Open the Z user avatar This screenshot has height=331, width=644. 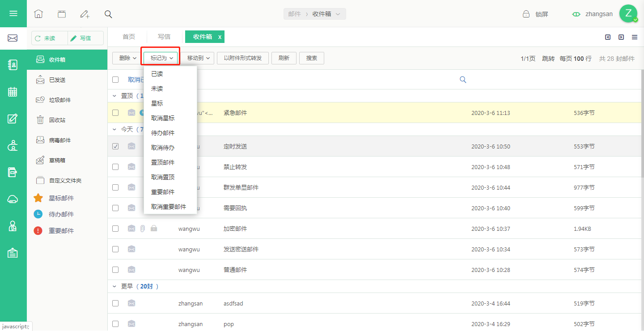[628, 13]
